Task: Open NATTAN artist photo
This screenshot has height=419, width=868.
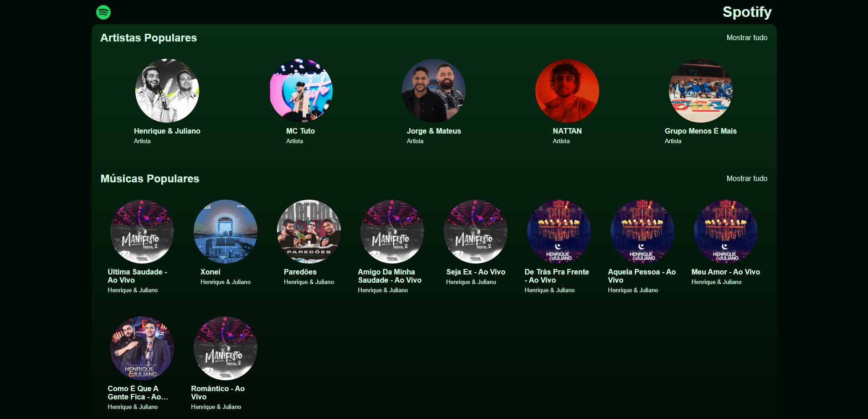Action: point(567,91)
